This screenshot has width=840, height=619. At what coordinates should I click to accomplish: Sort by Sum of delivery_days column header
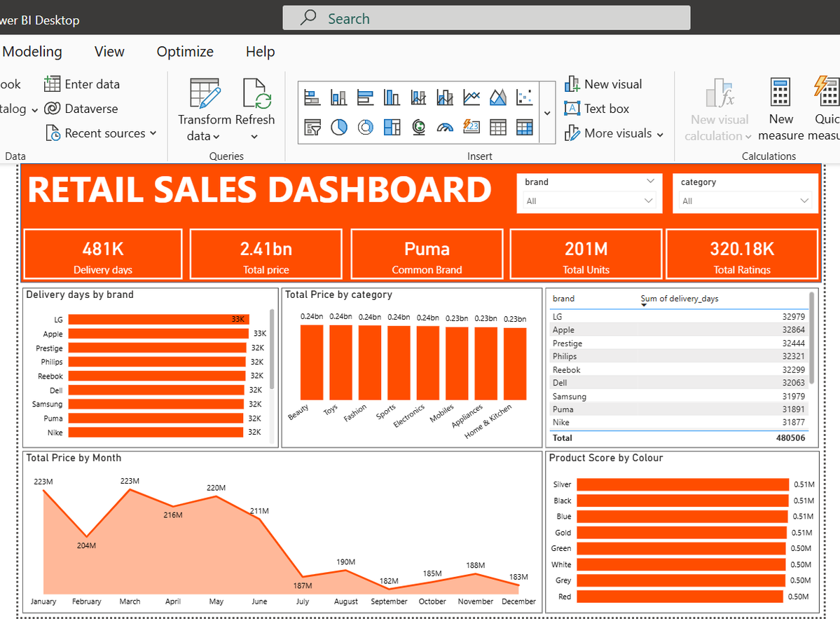(680, 299)
